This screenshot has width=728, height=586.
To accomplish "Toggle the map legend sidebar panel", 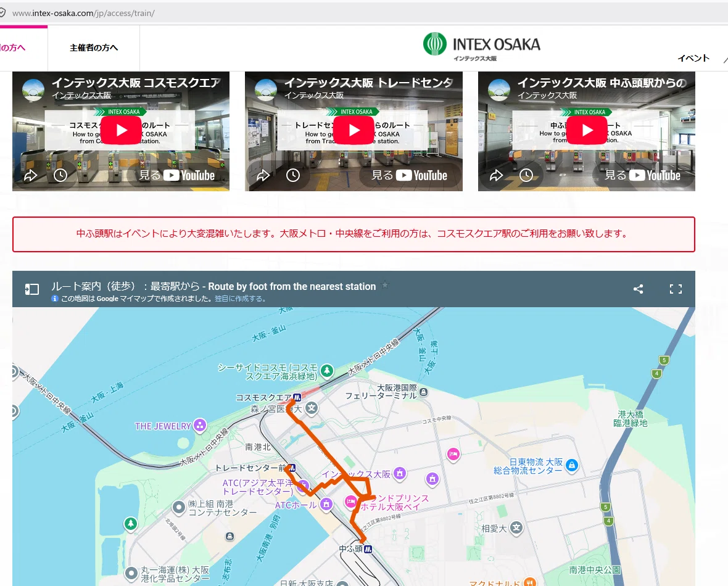I will pos(31,289).
